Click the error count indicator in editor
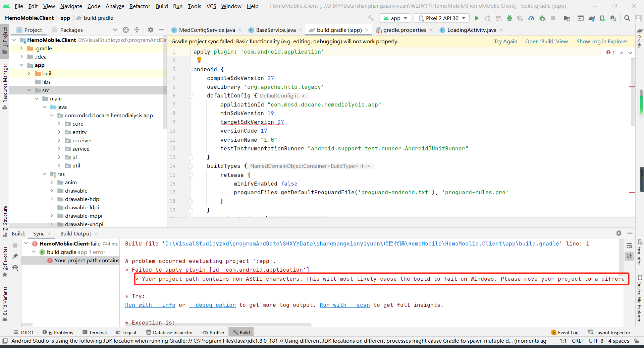The width and height of the screenshot is (644, 348). (610, 52)
